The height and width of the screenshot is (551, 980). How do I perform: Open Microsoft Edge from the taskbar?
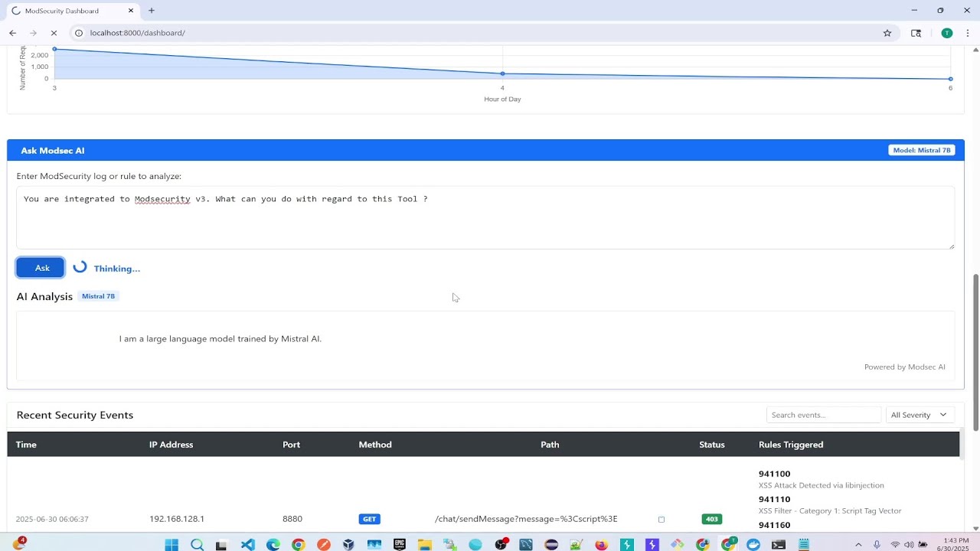click(273, 545)
